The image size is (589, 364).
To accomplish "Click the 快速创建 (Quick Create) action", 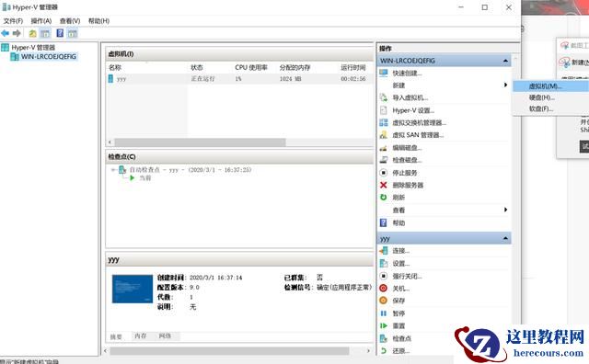I will coord(407,74).
